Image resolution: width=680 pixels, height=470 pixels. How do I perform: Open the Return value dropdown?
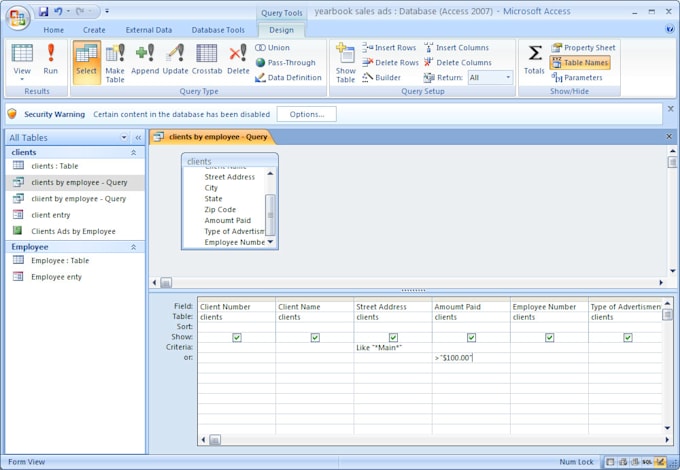tap(508, 78)
